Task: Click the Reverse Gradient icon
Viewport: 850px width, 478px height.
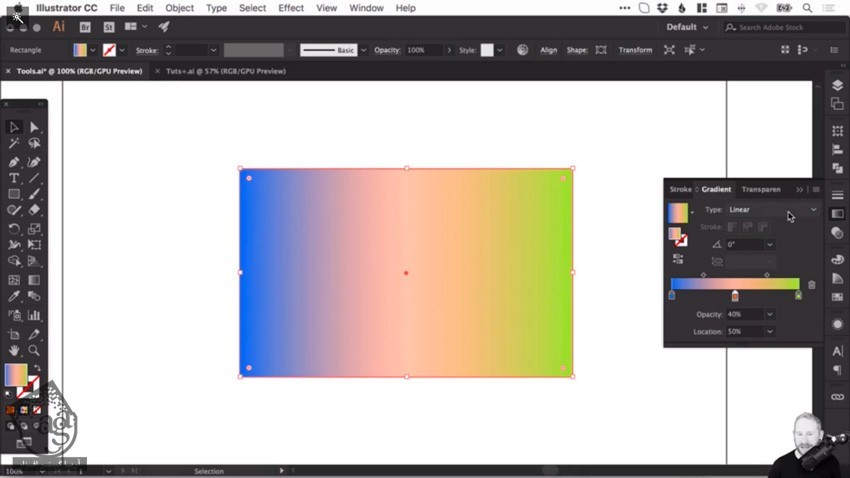Action: pos(678,259)
